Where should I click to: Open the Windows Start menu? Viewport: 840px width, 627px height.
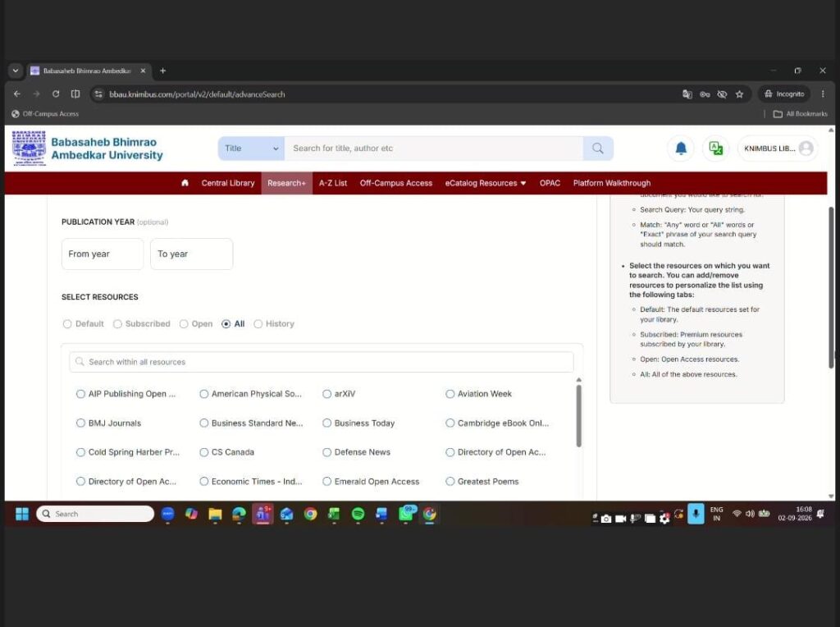point(22,514)
